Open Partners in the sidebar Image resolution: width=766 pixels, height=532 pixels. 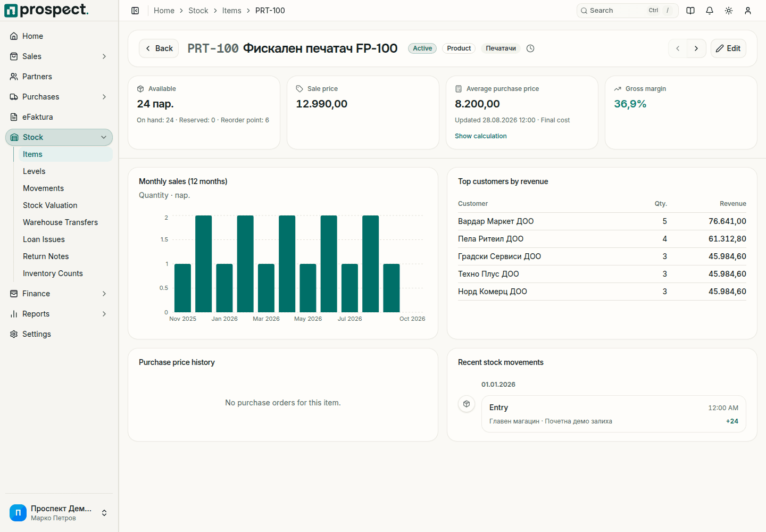click(59, 77)
